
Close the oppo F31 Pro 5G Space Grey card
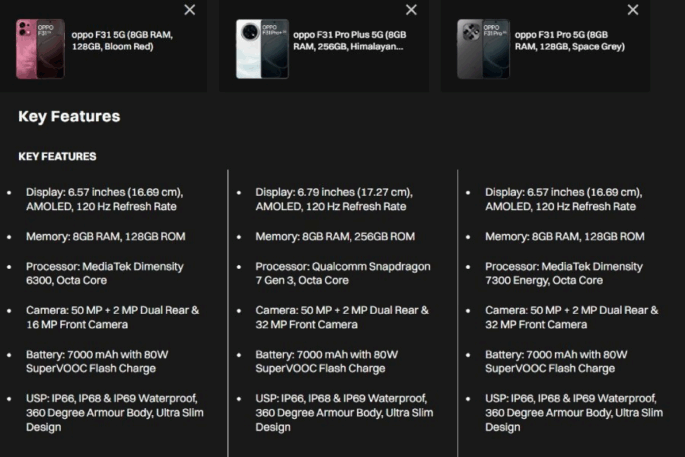632,10
